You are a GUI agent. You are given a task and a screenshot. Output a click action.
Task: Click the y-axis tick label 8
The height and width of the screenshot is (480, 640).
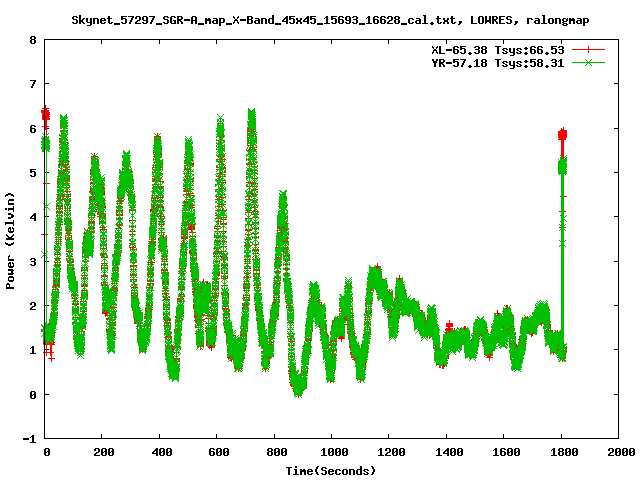[x=33, y=40]
